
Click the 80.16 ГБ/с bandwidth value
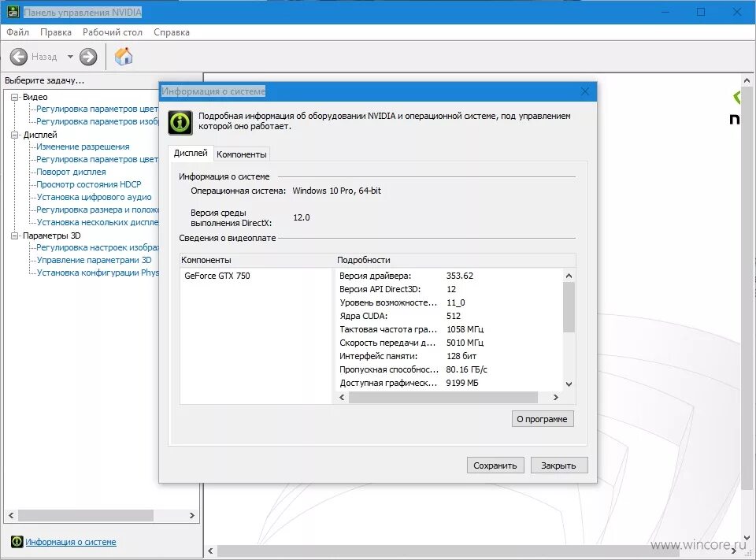(467, 369)
